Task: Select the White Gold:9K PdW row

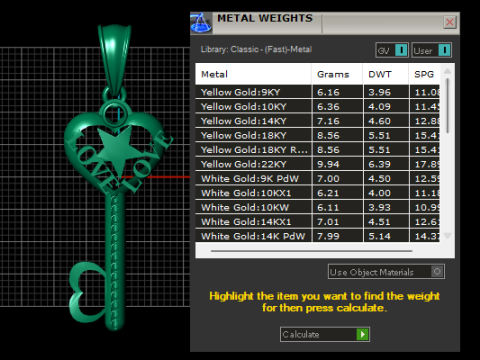Action: pyautogui.click(x=318, y=178)
